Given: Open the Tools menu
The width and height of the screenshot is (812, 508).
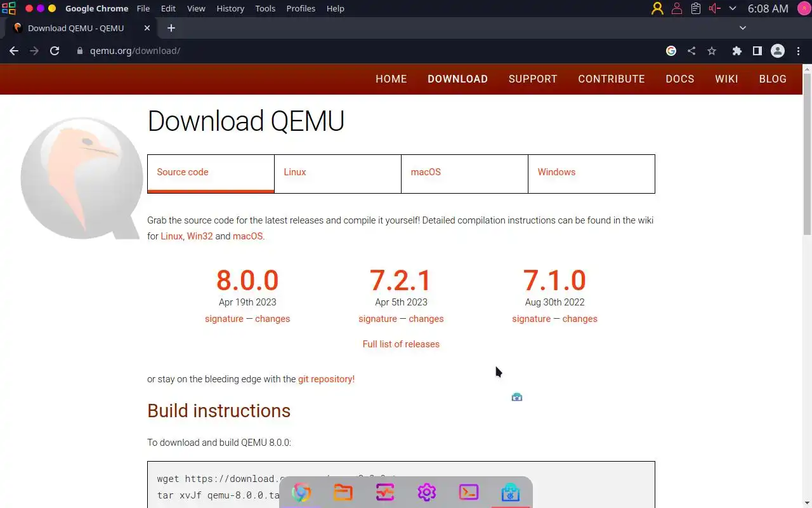Looking at the screenshot, I should [x=265, y=8].
